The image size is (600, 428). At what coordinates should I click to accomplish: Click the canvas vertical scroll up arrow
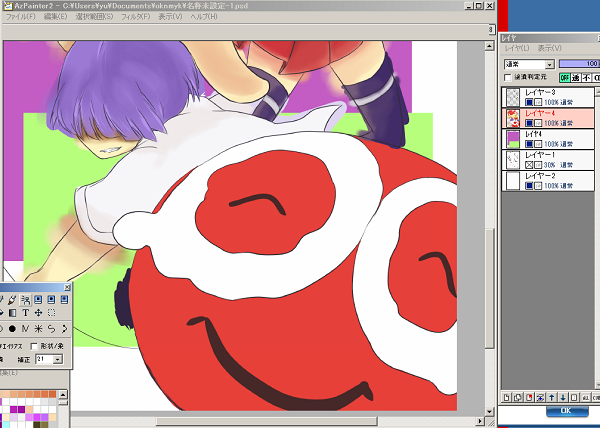[x=489, y=46]
